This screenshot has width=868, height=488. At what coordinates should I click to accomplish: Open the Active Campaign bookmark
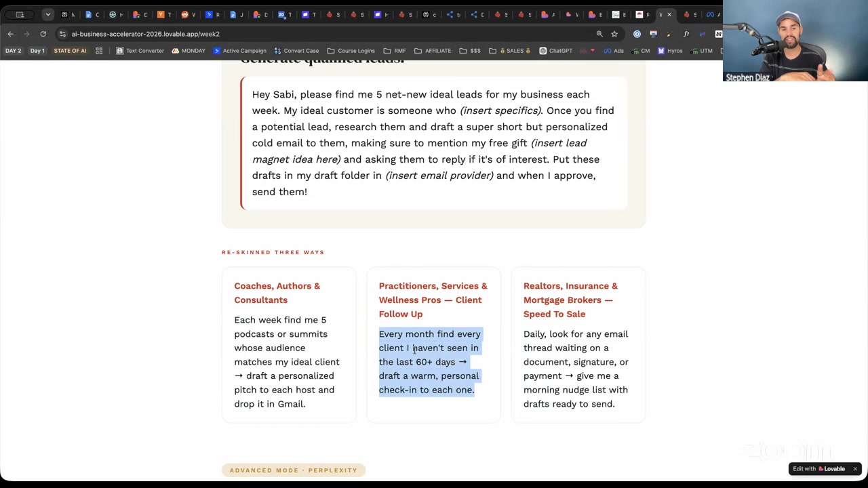[239, 51]
